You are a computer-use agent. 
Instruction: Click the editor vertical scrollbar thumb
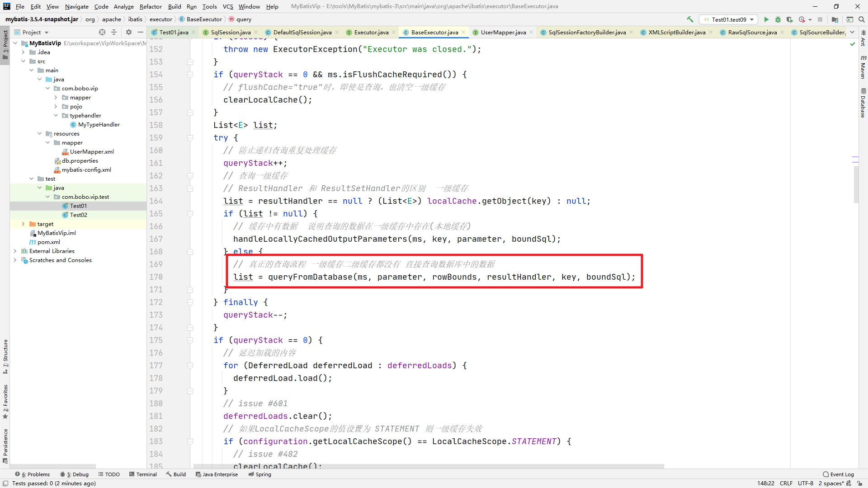click(x=855, y=184)
